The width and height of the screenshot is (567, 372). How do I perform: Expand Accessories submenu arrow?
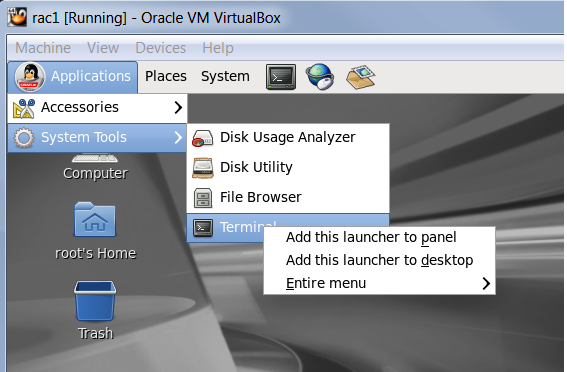tap(178, 107)
